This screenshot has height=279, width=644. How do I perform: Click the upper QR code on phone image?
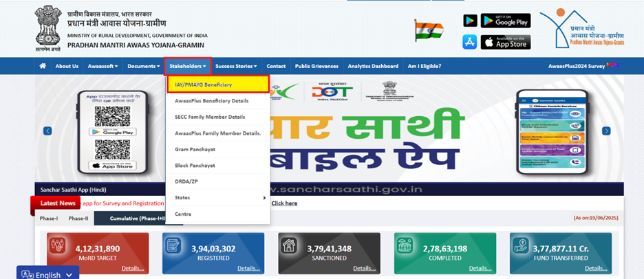coord(113,116)
